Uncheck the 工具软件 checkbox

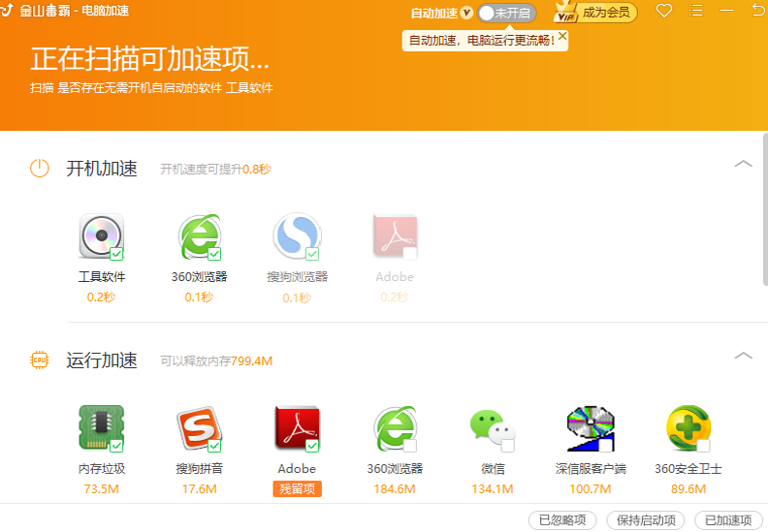click(116, 254)
